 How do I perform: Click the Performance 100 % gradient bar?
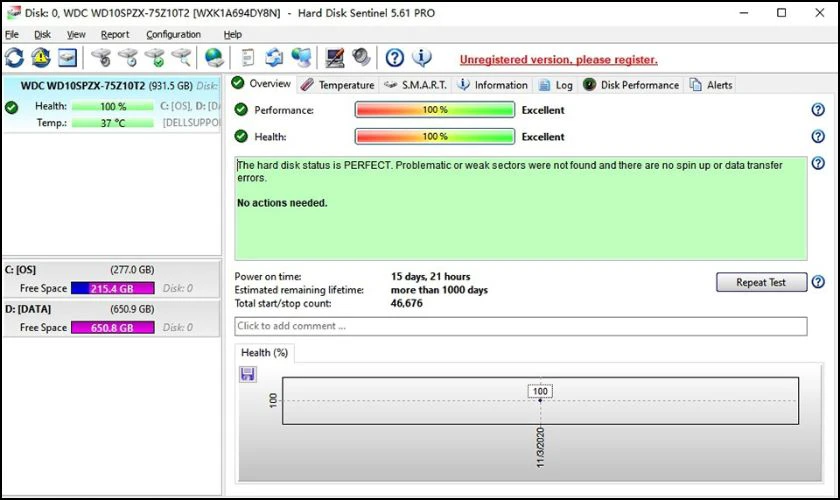click(434, 109)
